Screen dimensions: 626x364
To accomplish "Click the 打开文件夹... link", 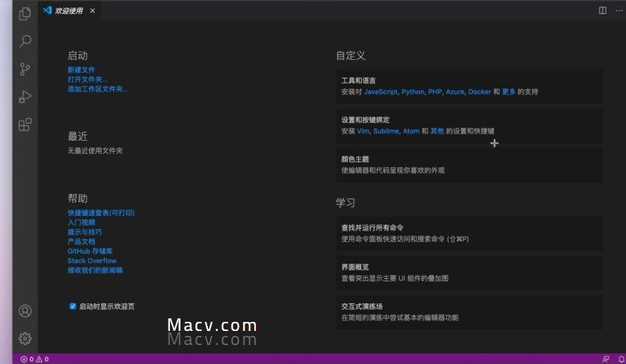I will point(87,79).
